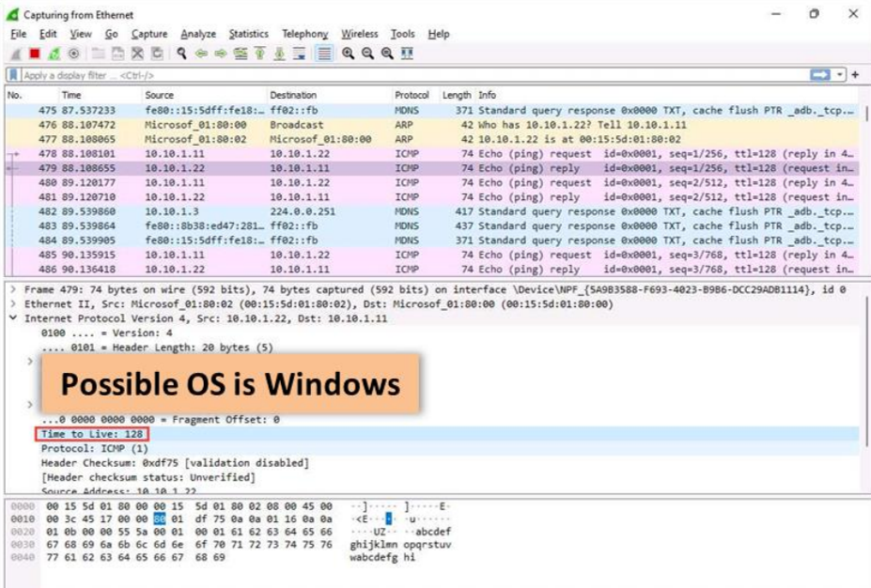Select packet 479 ICMP echo reply row

tap(432, 168)
